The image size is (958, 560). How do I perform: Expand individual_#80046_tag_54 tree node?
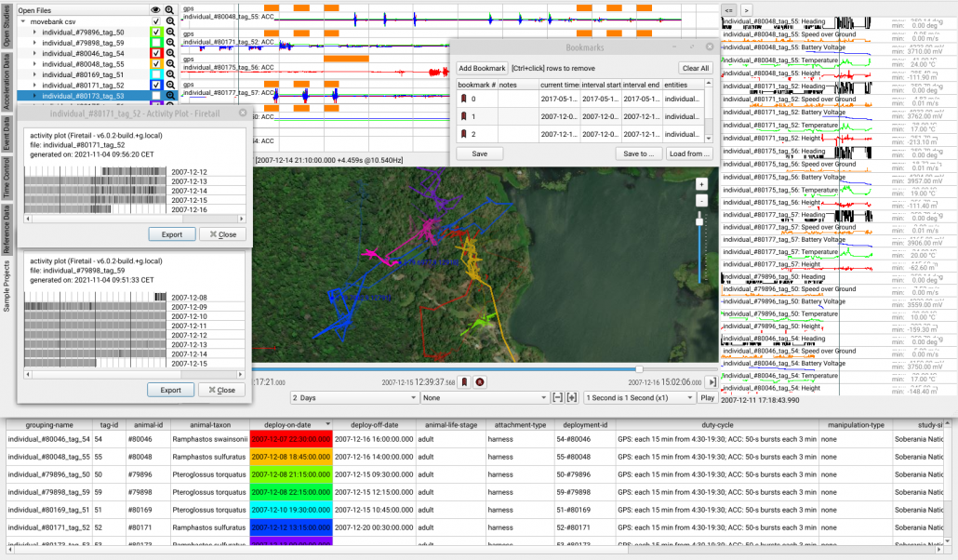coord(34,53)
